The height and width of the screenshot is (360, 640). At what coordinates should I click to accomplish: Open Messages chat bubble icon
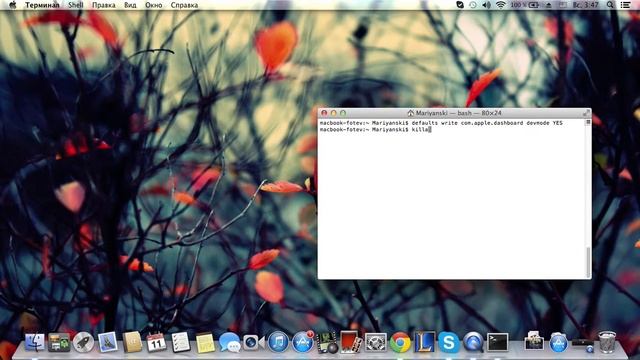tap(229, 342)
